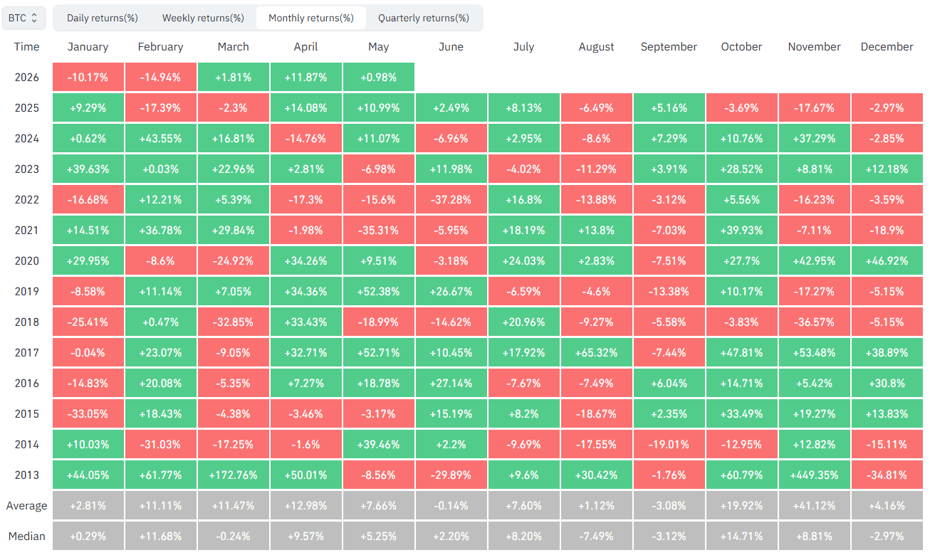Open the BTC coin selector dropdown
930x560 pixels.
[x=24, y=18]
